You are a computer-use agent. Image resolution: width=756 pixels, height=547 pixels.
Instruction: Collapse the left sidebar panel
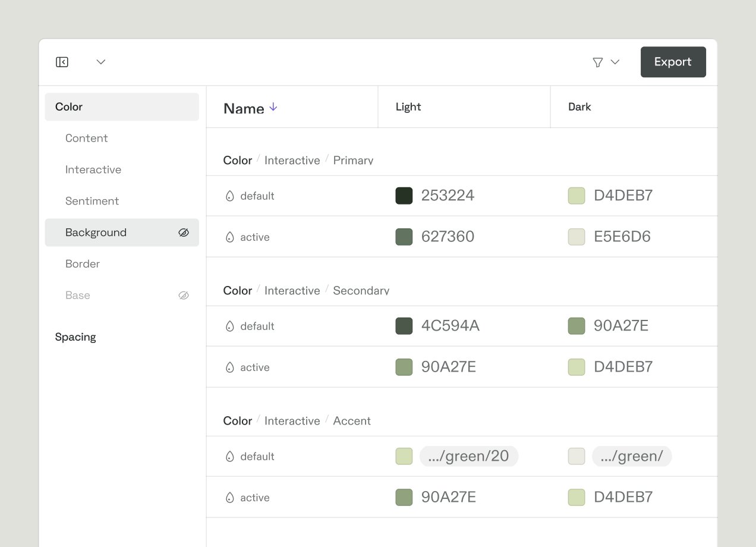pyautogui.click(x=62, y=62)
